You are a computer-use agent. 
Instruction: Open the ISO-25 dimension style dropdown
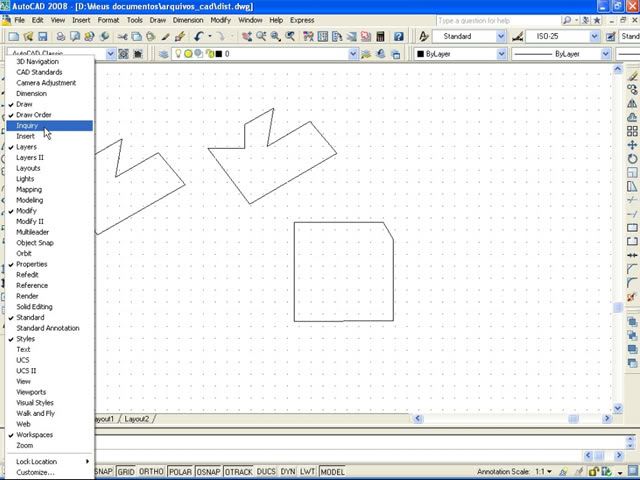click(x=595, y=37)
